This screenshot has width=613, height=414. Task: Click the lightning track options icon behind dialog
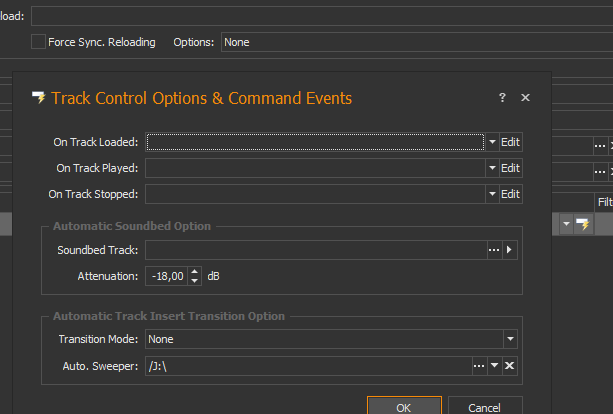(x=583, y=225)
